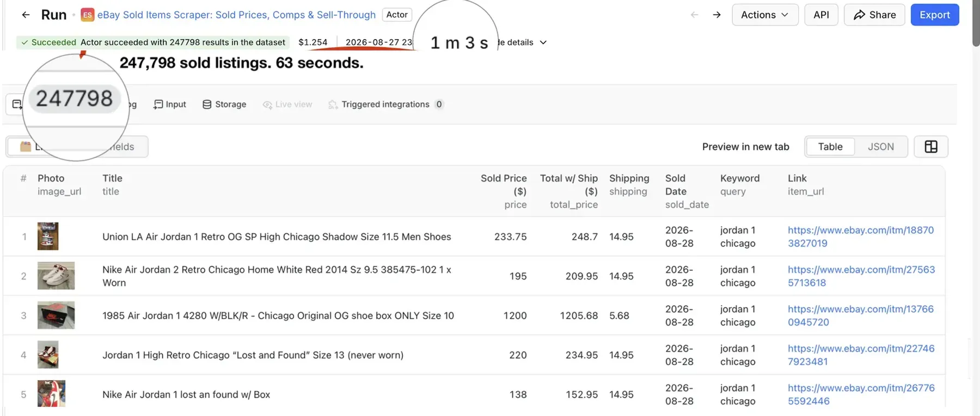Open the eBay Sold Items Scraper actor link

click(236, 15)
